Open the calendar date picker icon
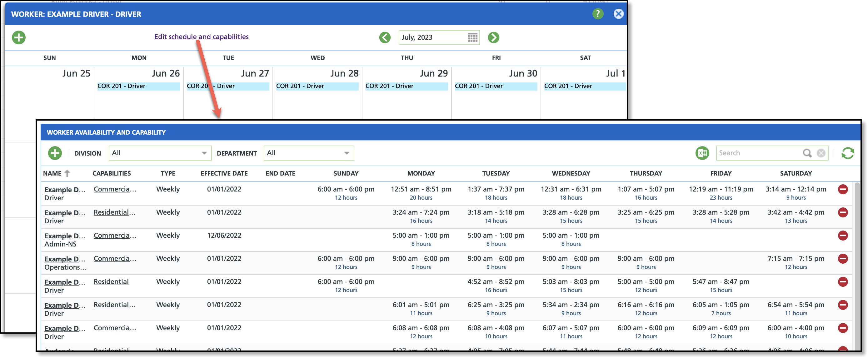Screen dimensions: 868x358 pos(472,37)
